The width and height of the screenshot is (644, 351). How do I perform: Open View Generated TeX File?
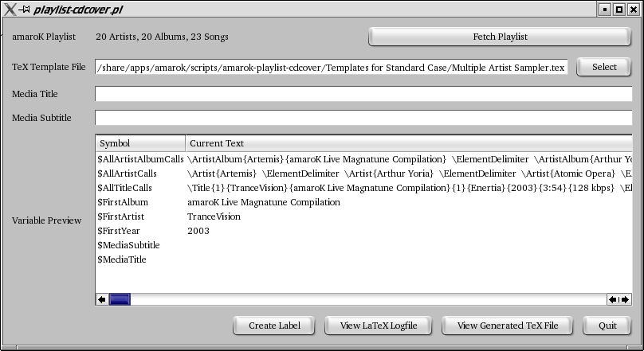(507, 326)
